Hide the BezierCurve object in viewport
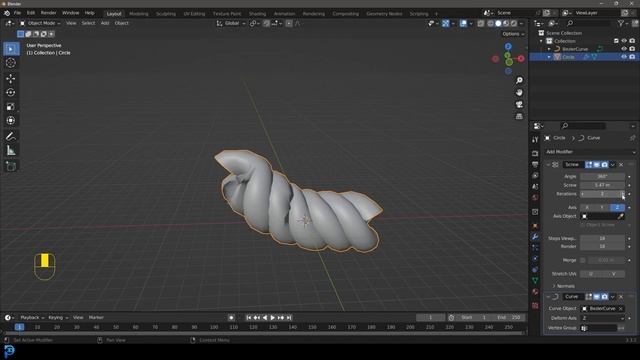Image resolution: width=640 pixels, height=360 pixels. (624, 49)
